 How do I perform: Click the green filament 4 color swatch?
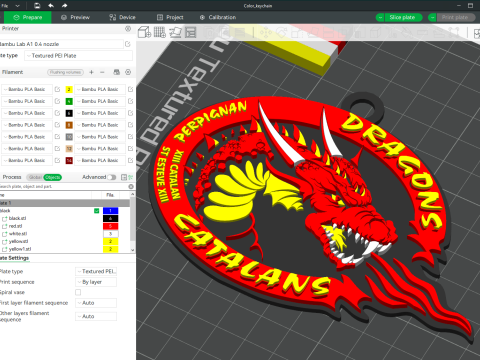69,101
